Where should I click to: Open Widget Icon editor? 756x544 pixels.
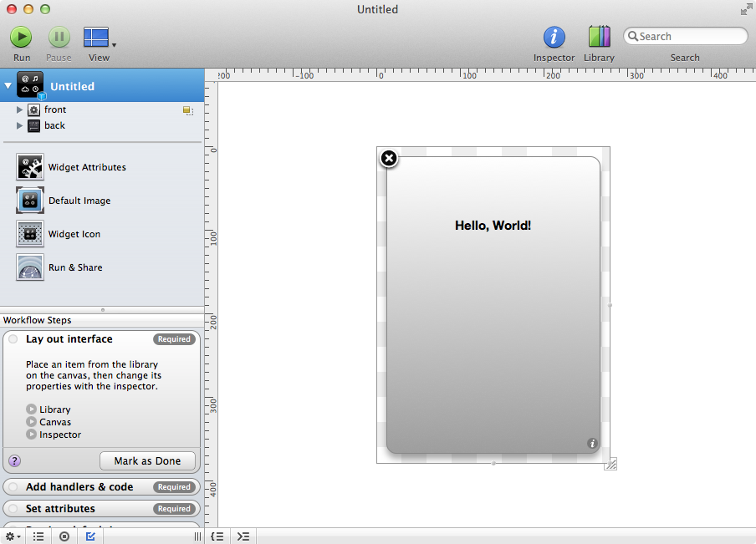point(58,234)
